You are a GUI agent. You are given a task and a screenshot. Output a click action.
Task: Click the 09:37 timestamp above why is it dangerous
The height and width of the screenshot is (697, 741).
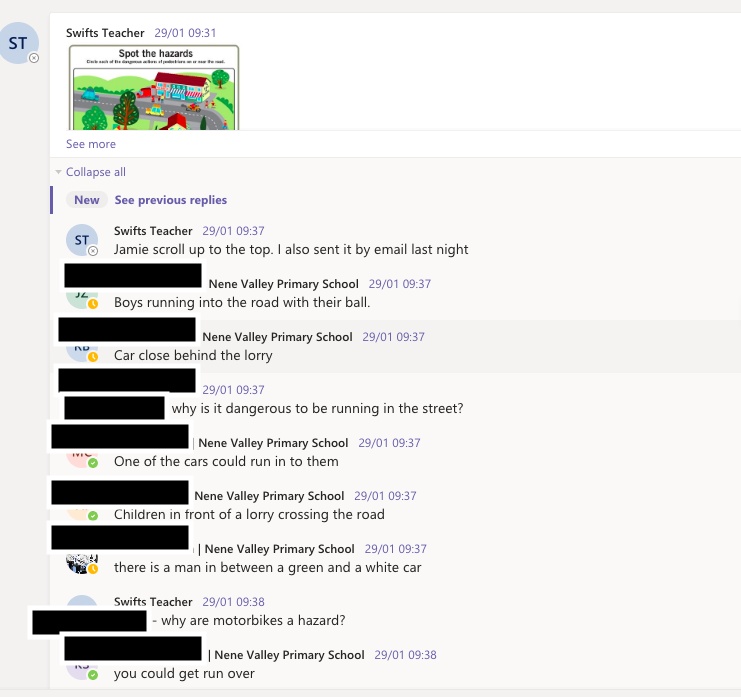233,389
